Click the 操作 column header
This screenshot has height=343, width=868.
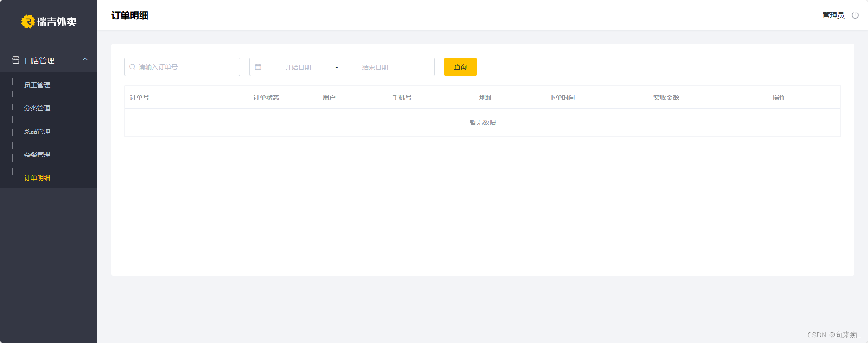tap(779, 97)
